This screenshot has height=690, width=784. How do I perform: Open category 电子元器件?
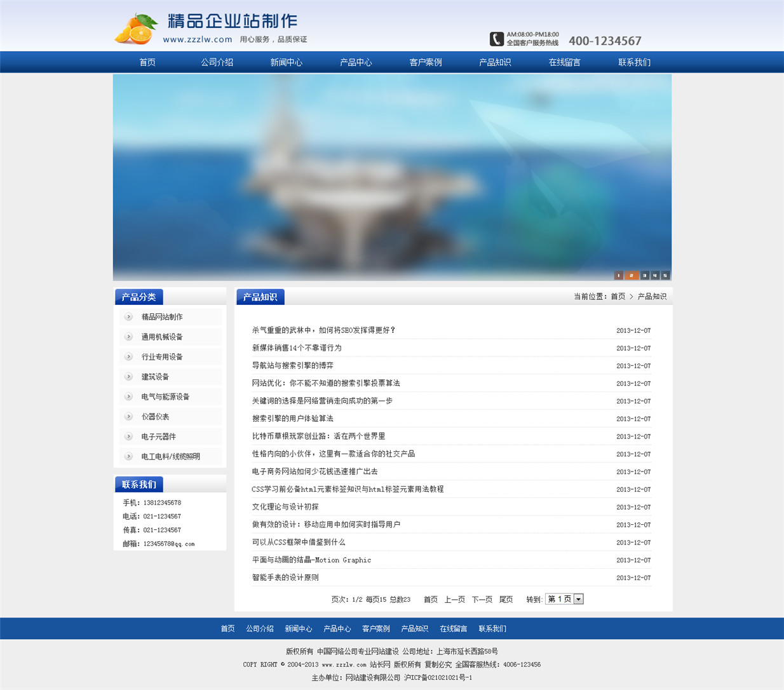tap(159, 436)
